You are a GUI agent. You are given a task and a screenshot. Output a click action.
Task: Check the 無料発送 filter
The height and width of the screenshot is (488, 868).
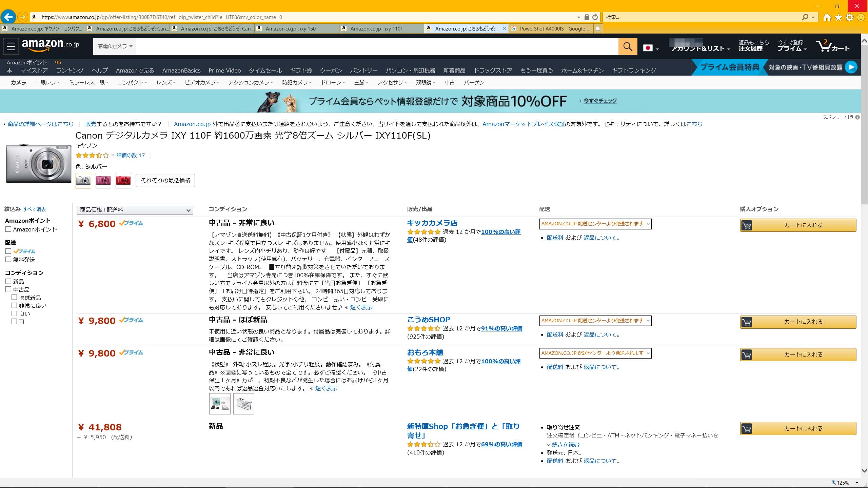8,259
